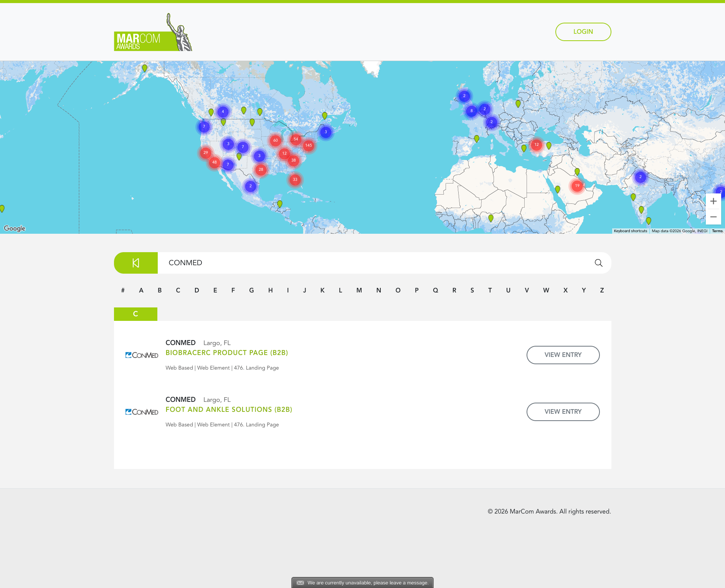Viewport: 725px width, 588px height.
Task: View entry for Foot and Ankle Solutions
Action: pyautogui.click(x=563, y=412)
